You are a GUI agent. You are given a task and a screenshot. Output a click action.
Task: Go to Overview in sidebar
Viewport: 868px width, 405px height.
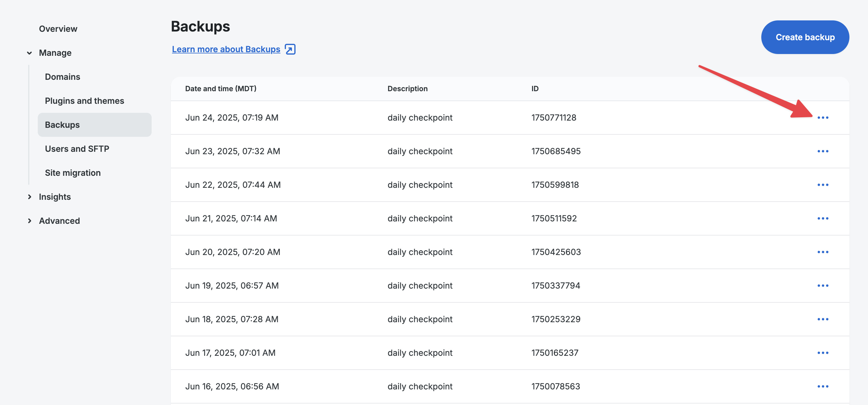point(58,29)
